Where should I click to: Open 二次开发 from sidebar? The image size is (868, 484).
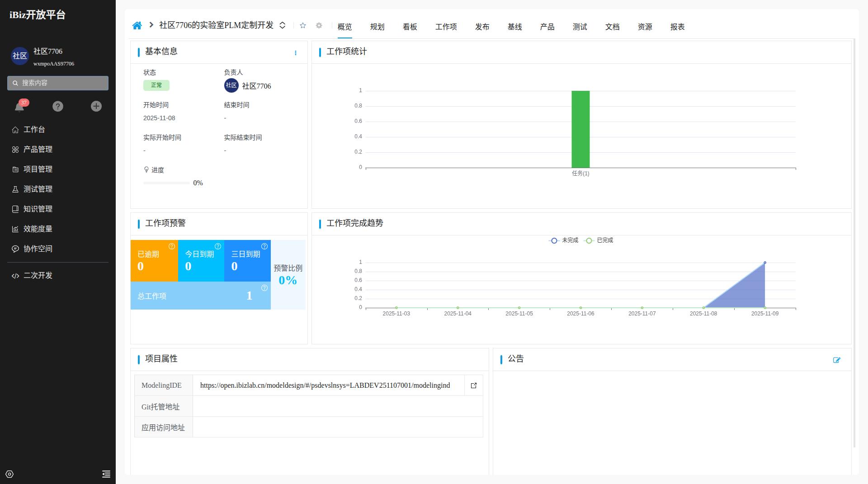38,276
